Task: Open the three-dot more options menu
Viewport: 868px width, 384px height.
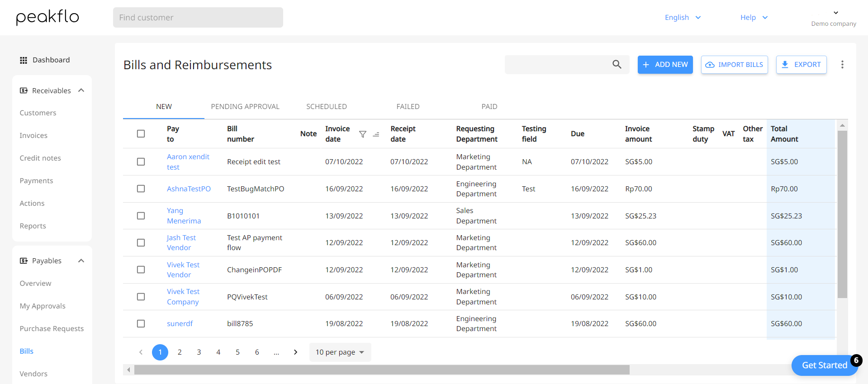Action: click(842, 65)
